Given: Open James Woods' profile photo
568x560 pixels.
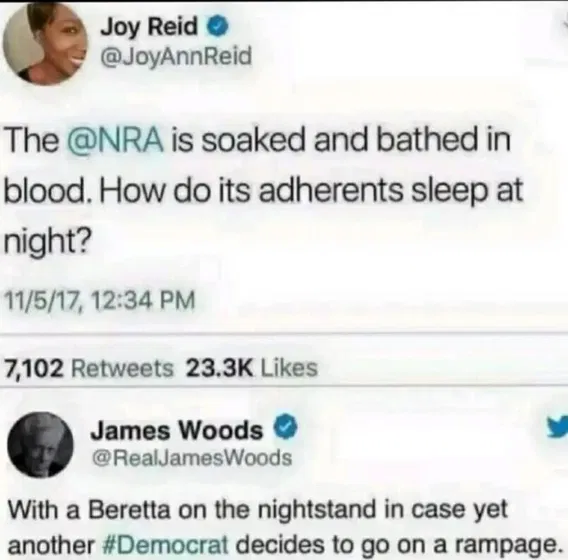Looking at the screenshot, I should click(x=40, y=445).
